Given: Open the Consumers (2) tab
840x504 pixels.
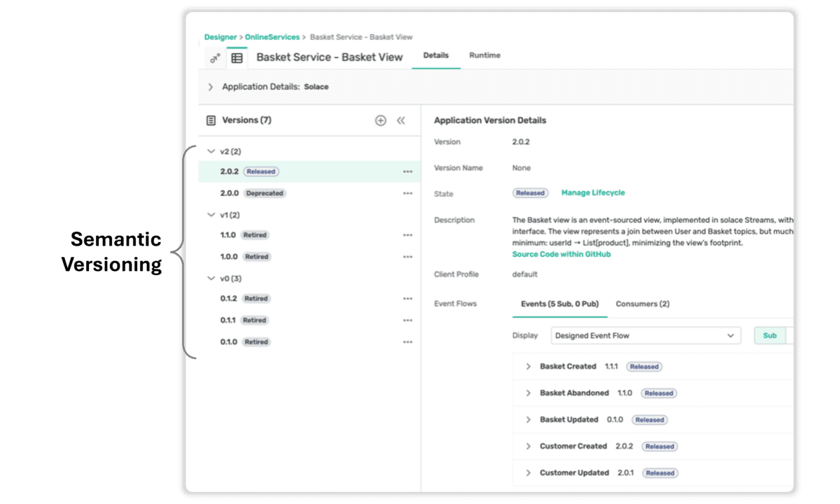Looking at the screenshot, I should pos(642,304).
